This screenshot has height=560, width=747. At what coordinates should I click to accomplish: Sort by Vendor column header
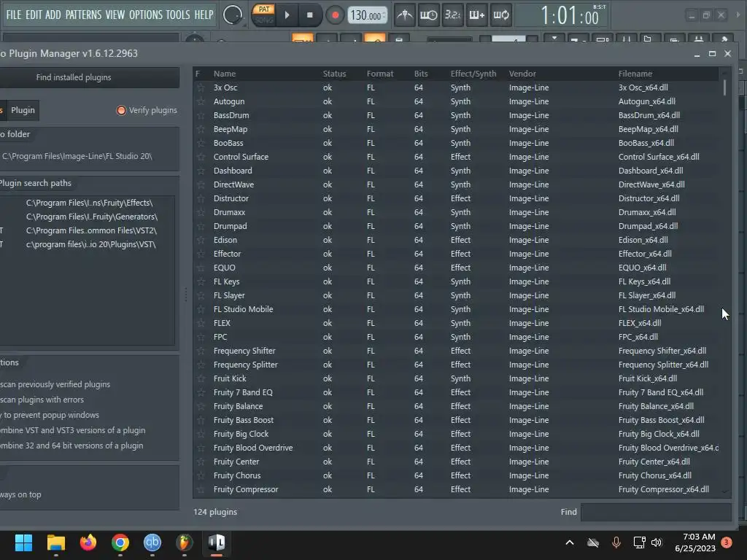click(x=522, y=74)
